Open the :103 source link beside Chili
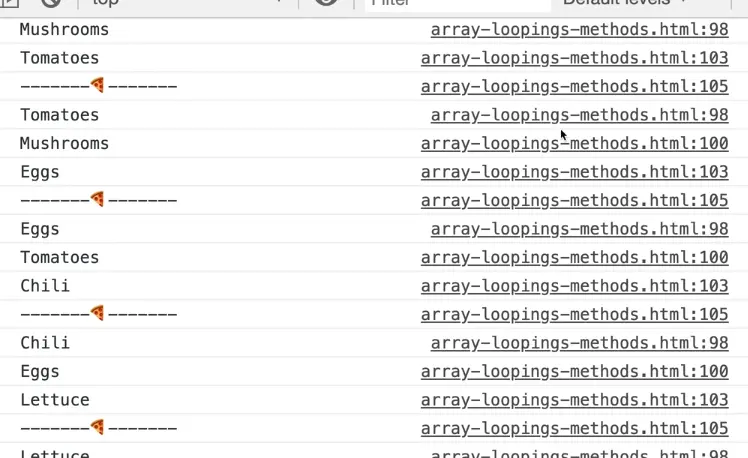The height and width of the screenshot is (458, 748). (x=574, y=287)
